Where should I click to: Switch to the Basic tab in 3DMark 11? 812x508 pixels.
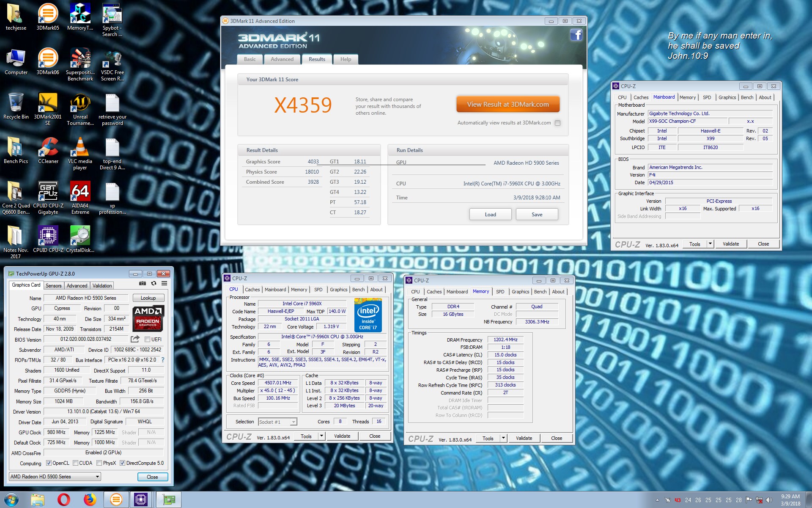pos(250,59)
